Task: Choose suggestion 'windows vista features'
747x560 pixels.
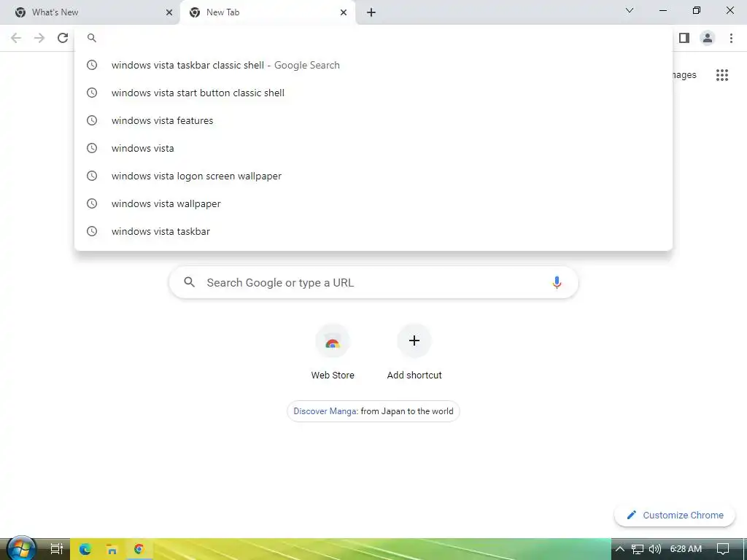Action: tap(373, 120)
